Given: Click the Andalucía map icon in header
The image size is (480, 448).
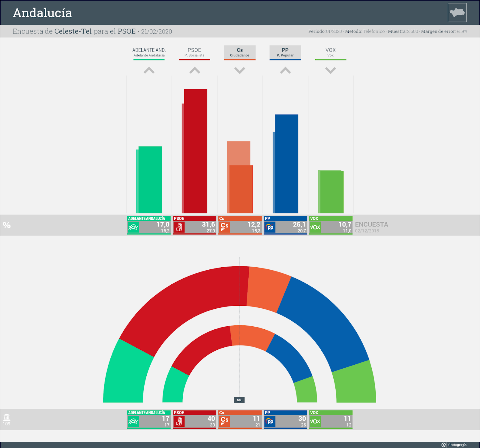Looking at the screenshot, I should [457, 13].
